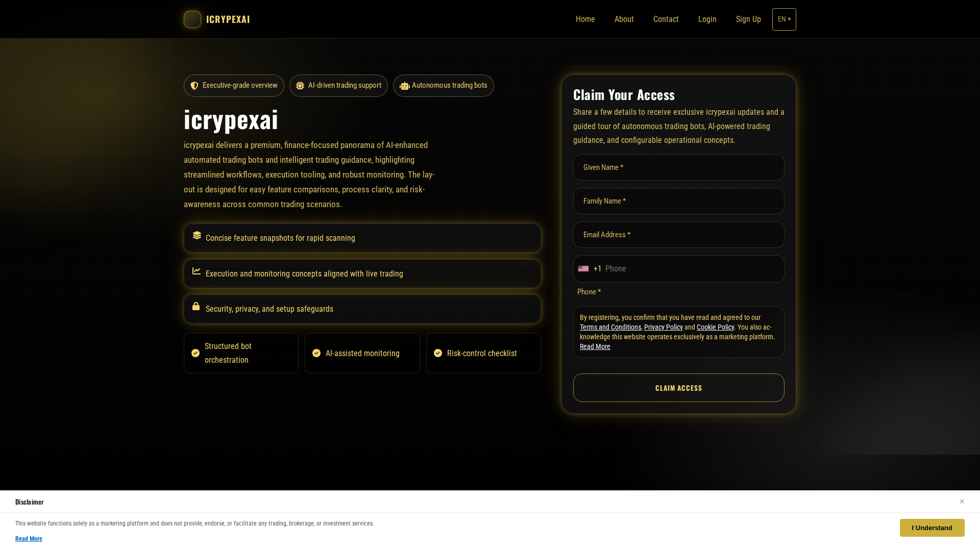Open the EN language dropdown
Screen dimensions: 980x551
(x=784, y=19)
